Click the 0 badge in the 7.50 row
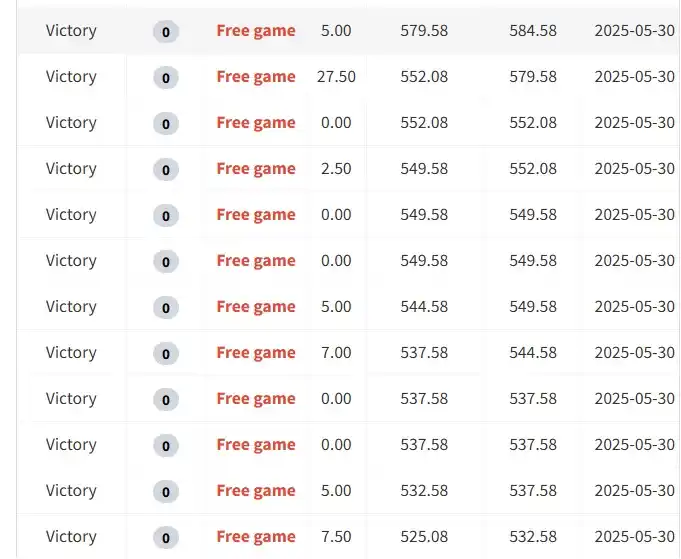 coord(166,538)
